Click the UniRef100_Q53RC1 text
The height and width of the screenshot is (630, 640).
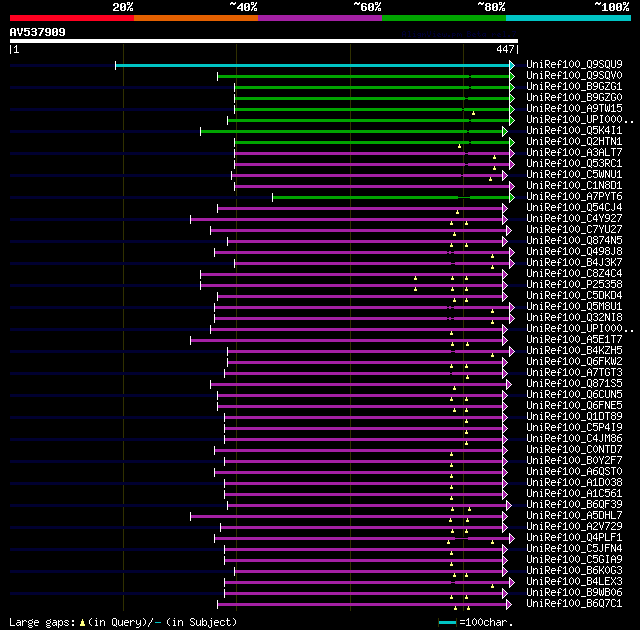pyautogui.click(x=574, y=163)
